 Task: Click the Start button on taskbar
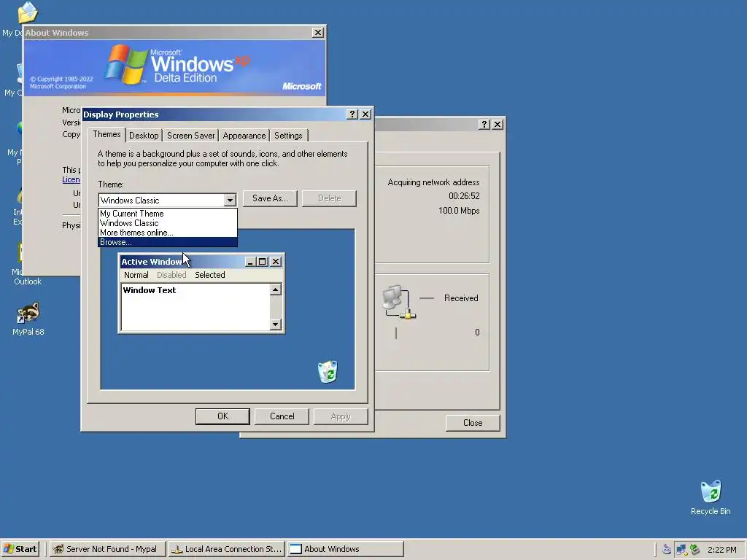(20, 549)
